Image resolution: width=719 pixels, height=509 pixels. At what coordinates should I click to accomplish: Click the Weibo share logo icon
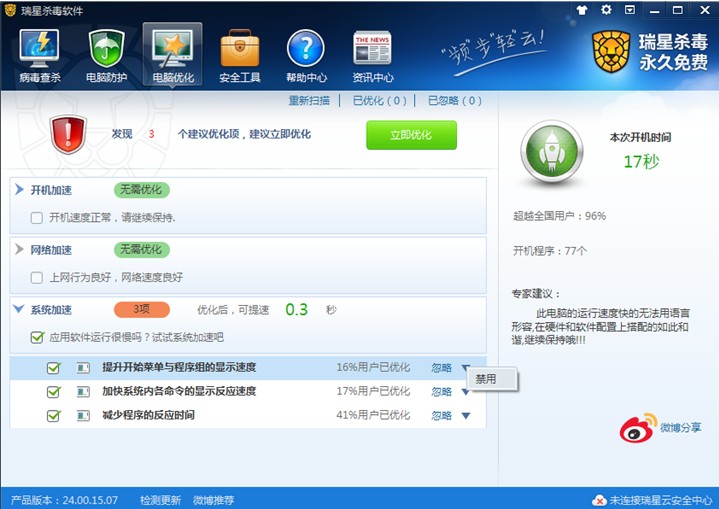click(638, 428)
